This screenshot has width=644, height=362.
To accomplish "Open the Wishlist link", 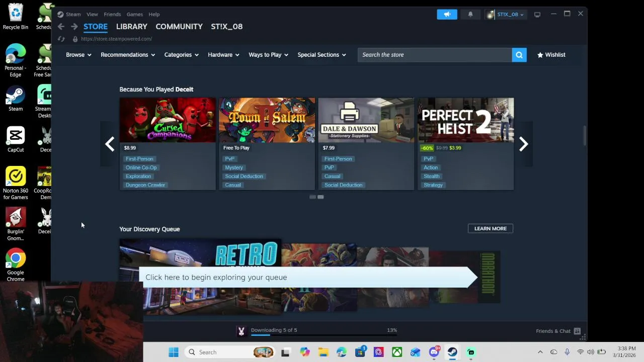I will point(551,55).
